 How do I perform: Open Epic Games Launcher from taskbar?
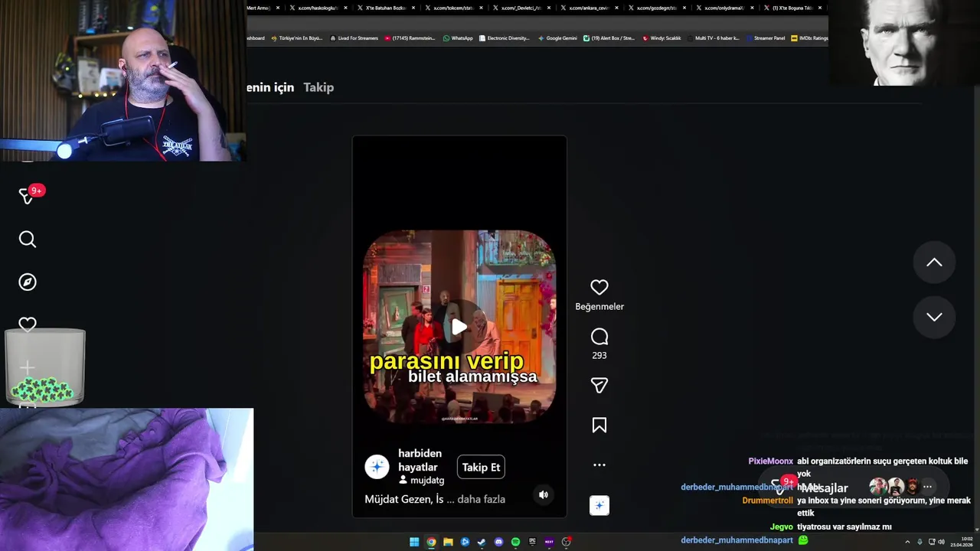532,542
